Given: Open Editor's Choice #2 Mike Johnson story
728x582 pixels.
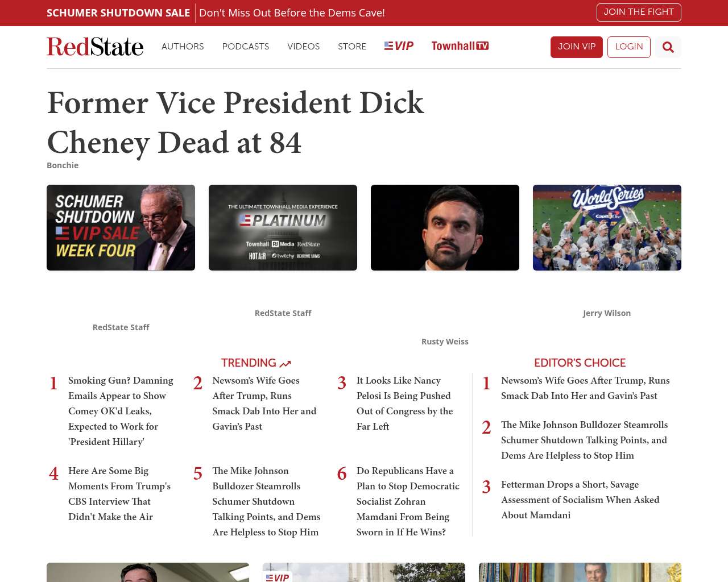Looking at the screenshot, I should tap(584, 440).
